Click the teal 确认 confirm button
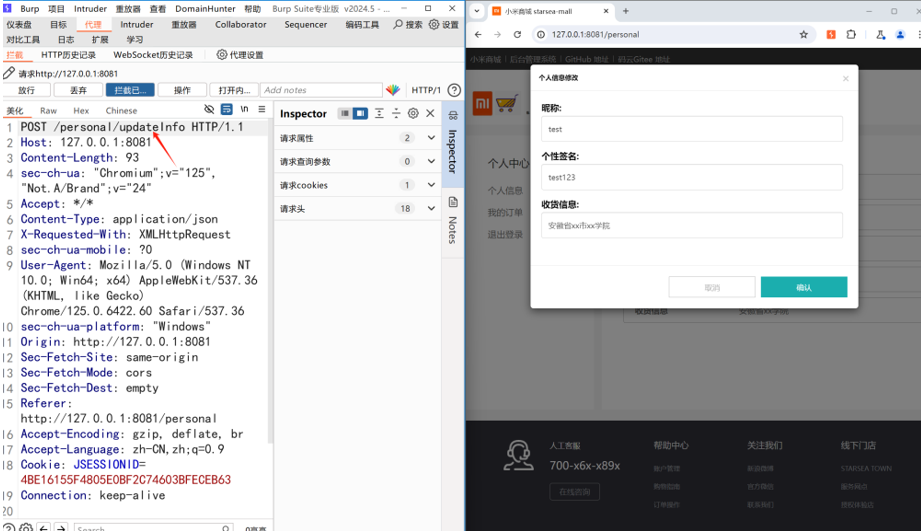Screen dimensions: 921x531 803,288
